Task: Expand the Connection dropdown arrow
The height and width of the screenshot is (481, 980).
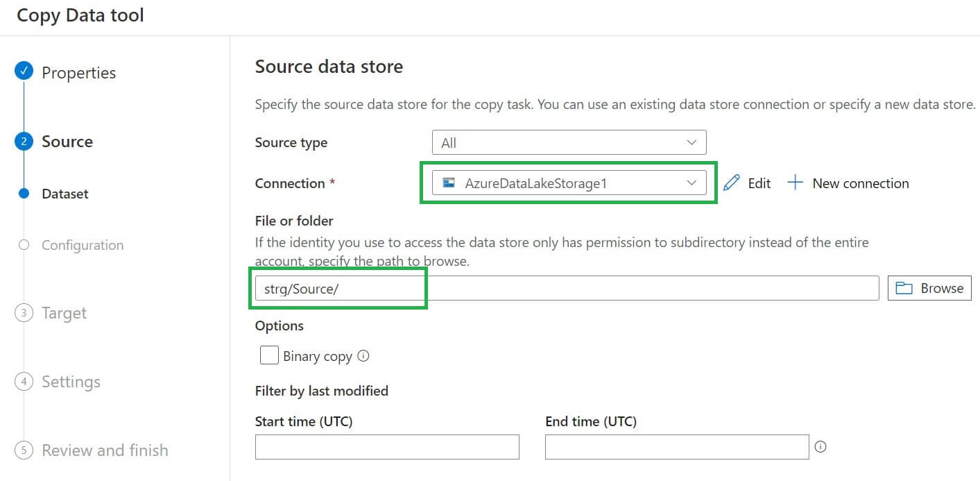Action: (691, 183)
